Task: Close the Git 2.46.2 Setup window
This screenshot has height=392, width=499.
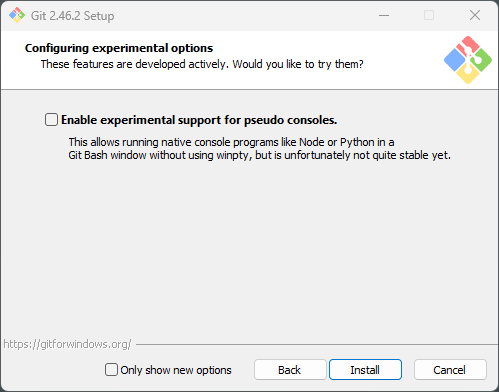Action: [x=475, y=15]
